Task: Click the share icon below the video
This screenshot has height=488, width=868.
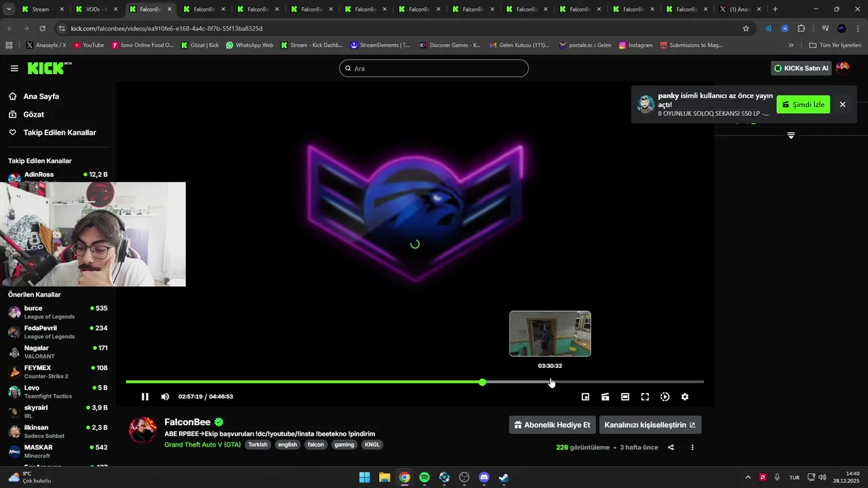Action: 671,447
